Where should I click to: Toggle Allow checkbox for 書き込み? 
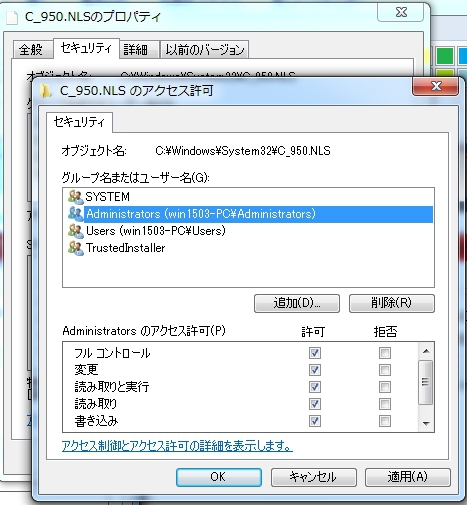(x=315, y=421)
